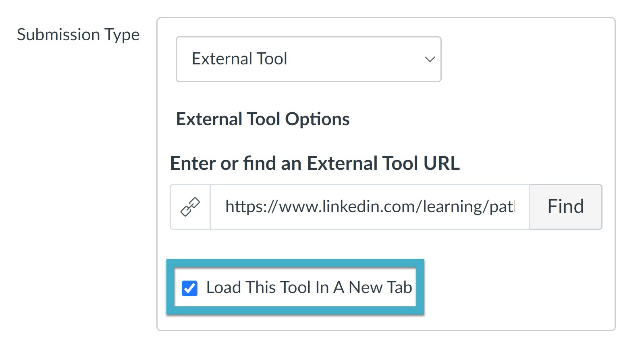
Task: Select the checkmark glyph inside the highlighted checkbox
Action: pyautogui.click(x=189, y=287)
